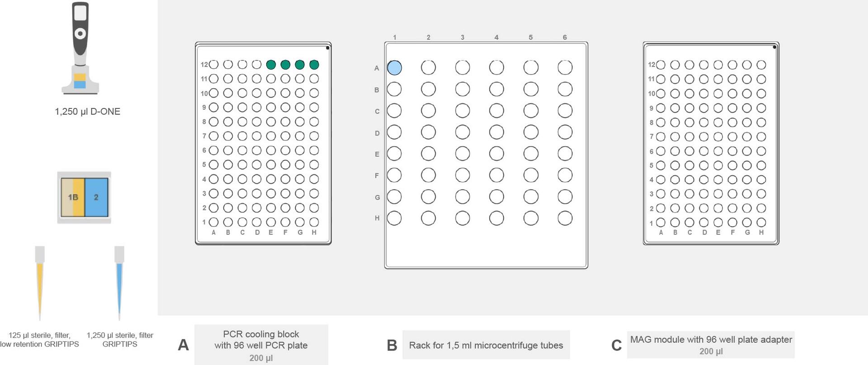Select well A1 on the PCR plate

coord(214,222)
